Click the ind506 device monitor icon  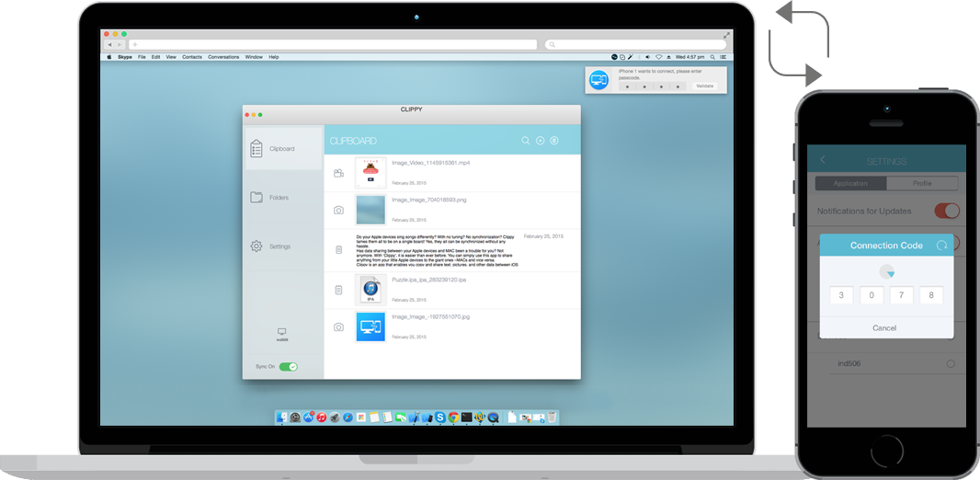(281, 331)
